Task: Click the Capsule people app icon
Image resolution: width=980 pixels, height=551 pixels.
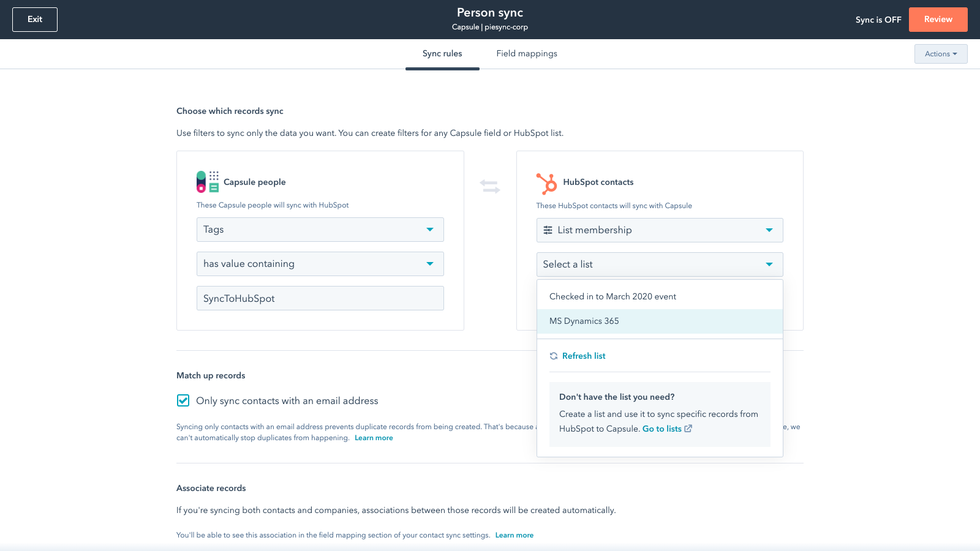Action: click(208, 182)
